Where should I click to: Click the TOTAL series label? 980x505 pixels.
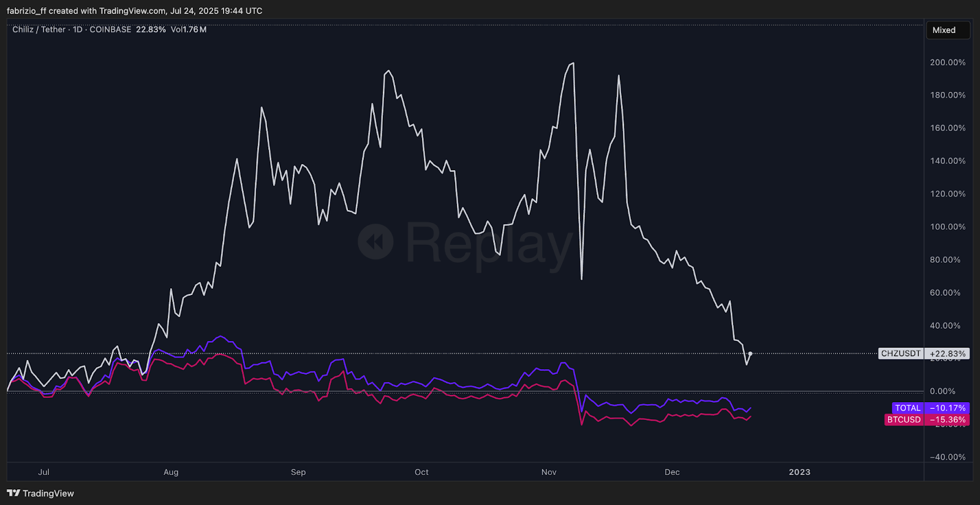tap(908, 408)
